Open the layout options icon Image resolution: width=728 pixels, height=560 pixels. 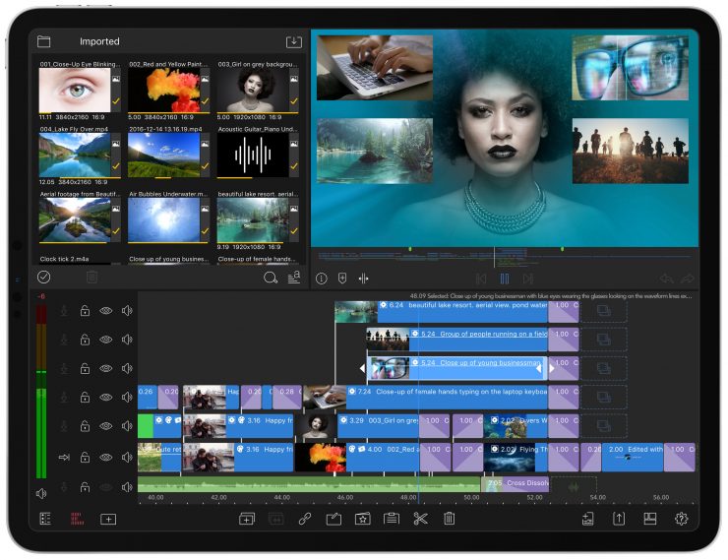(x=650, y=519)
